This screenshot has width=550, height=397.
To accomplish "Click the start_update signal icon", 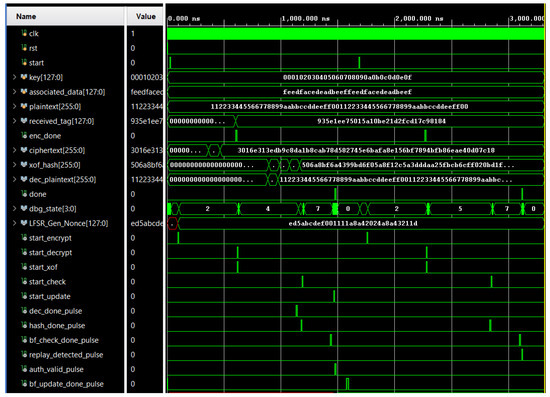I will 24,296.
